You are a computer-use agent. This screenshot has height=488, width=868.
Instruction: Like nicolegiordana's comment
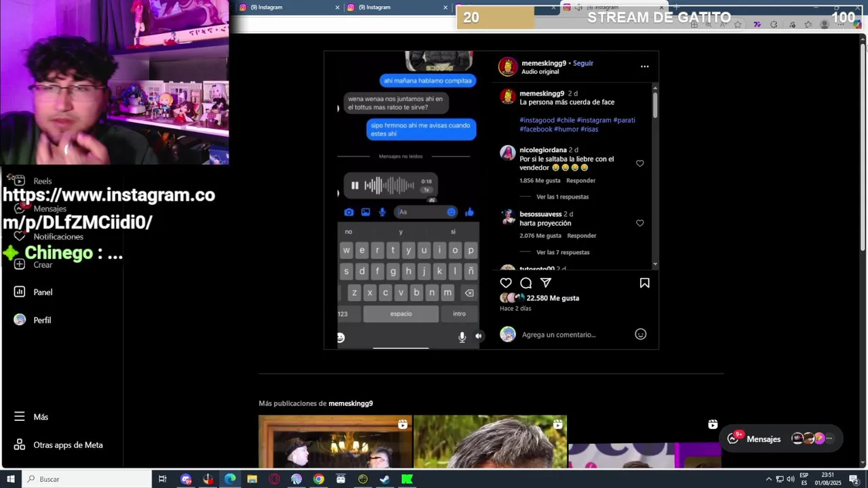click(x=639, y=163)
